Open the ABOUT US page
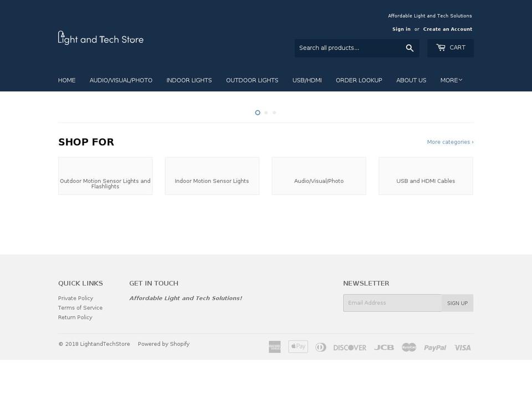Viewport: 532px width, 399px height. [x=411, y=80]
